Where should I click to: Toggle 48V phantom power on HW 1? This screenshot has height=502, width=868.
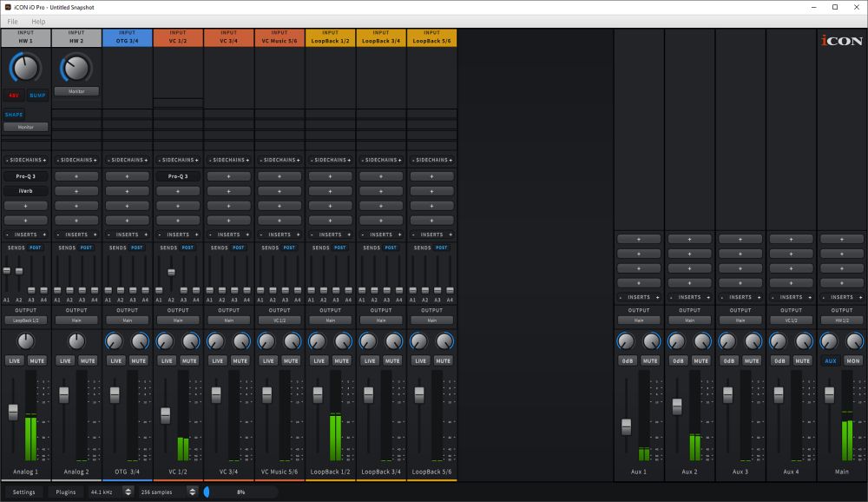coord(14,95)
